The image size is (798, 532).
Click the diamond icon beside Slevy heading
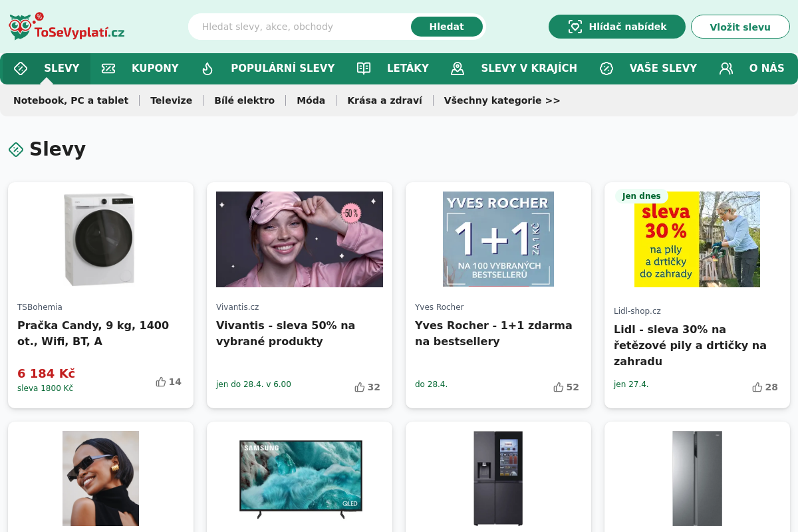click(16, 150)
